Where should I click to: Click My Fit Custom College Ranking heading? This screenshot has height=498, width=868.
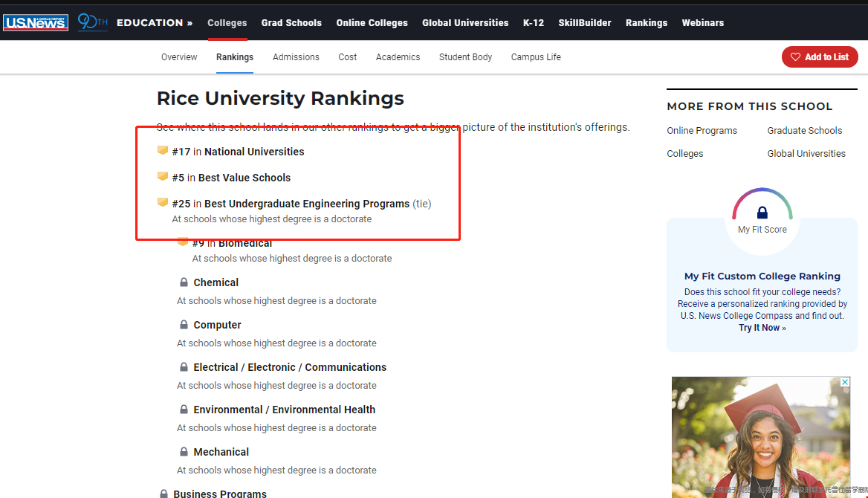tap(762, 277)
